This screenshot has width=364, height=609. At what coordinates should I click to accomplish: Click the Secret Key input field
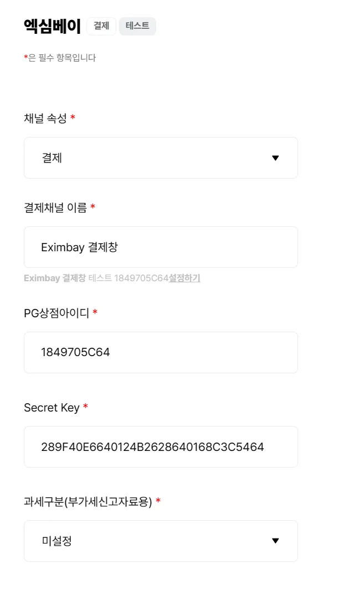[161, 447]
